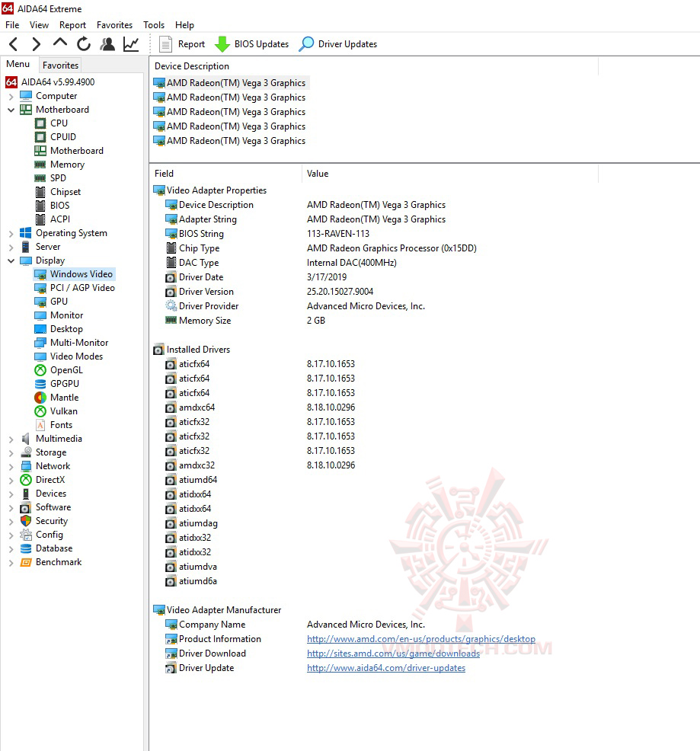The width and height of the screenshot is (700, 751).
Task: Expand the Benchmark tree node
Action: tap(11, 562)
